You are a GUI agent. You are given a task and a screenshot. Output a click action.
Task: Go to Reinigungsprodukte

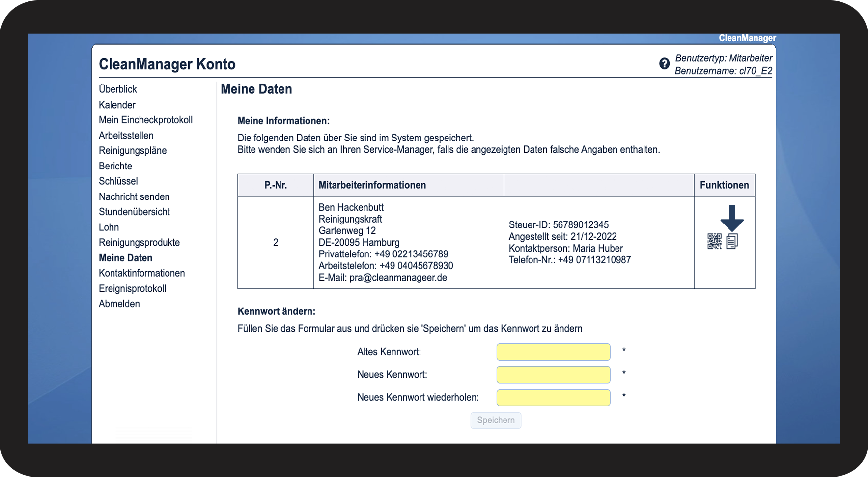[x=140, y=243]
